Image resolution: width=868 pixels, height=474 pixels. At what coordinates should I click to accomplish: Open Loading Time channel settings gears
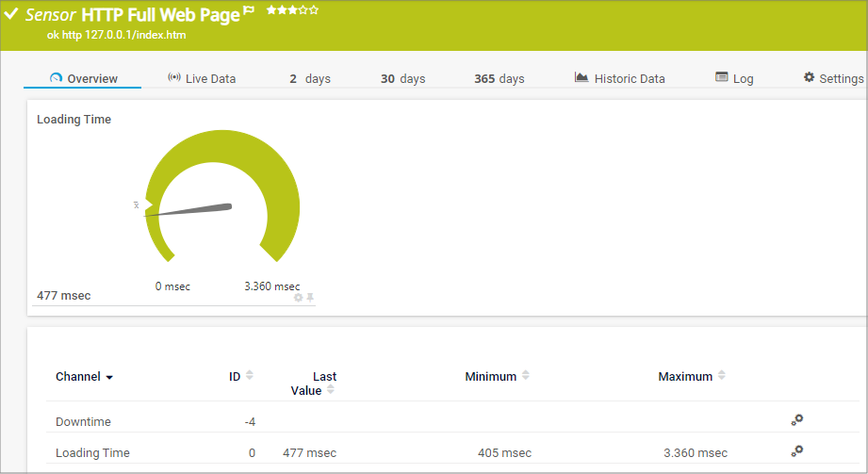pyautogui.click(x=796, y=451)
